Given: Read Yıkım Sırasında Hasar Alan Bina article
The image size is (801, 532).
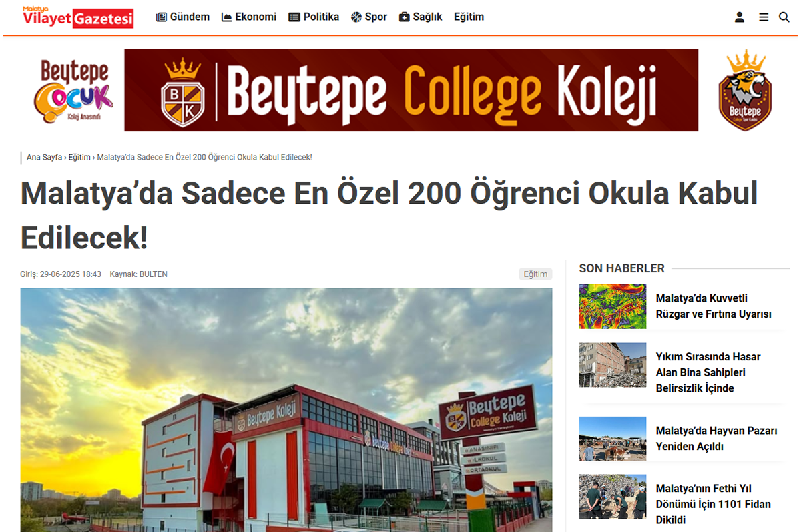Looking at the screenshot, I should click(x=708, y=372).
